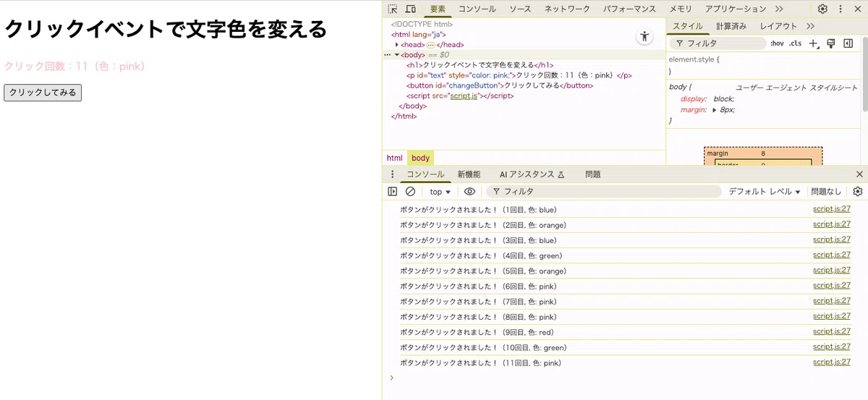Image resolution: width=868 pixels, height=400 pixels.
Task: Open the top context dropdown
Action: 440,192
